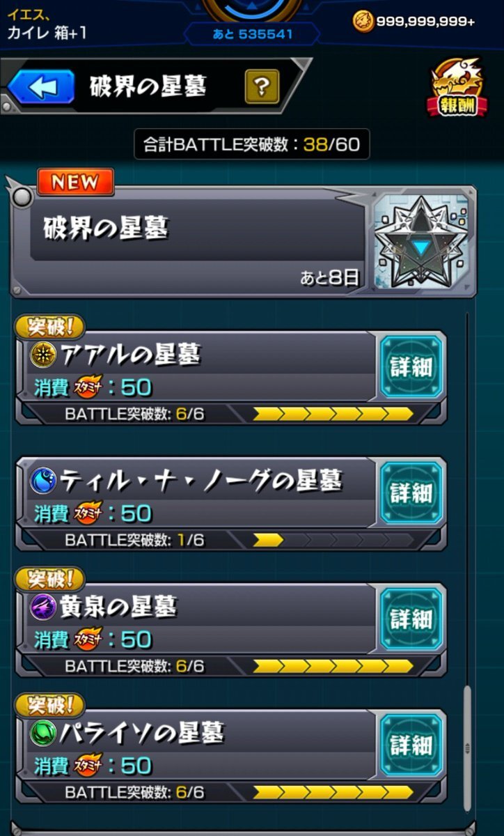Screen dimensions: 504x836
Task: Click the water element icon beside ティル・ナ・ノーグ
Action: tap(44, 481)
